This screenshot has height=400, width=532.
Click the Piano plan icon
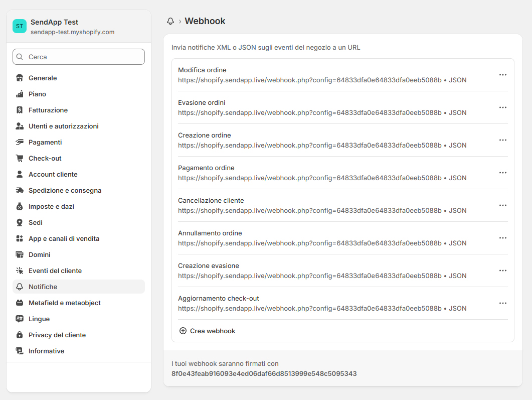(x=20, y=94)
